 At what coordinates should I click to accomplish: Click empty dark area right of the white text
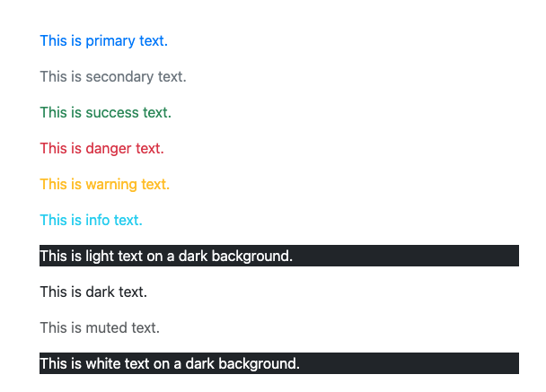coord(413,363)
